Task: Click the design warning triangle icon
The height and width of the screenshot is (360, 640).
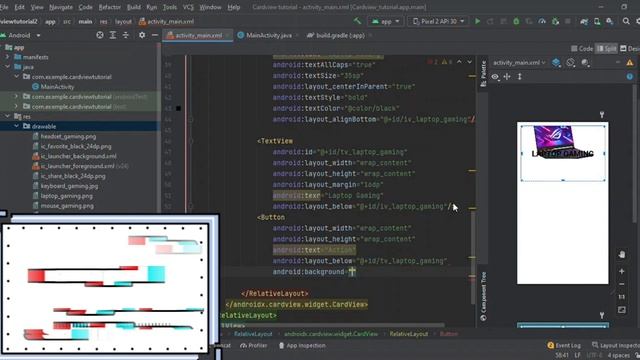Action: coord(630,62)
